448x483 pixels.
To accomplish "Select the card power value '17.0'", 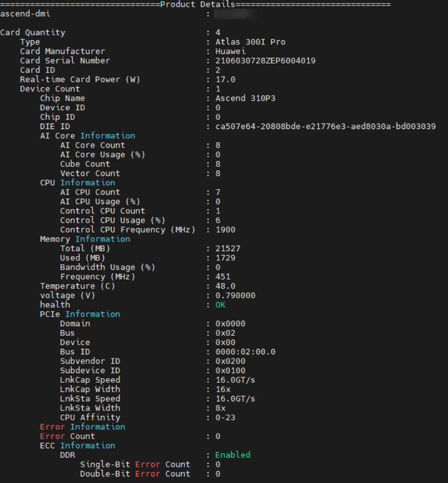I will 226,80.
